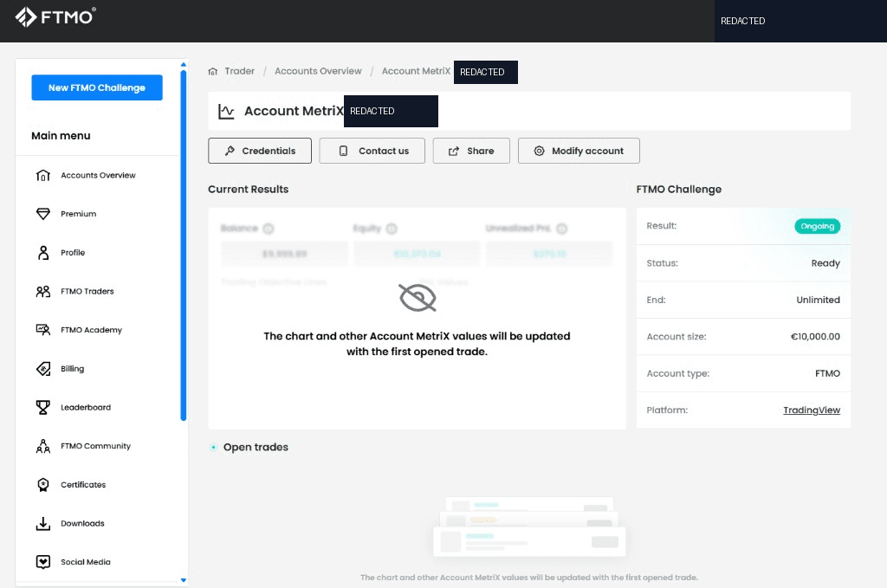The width and height of the screenshot is (887, 588).
Task: Click the phone icon in Contact us
Action: pos(343,151)
